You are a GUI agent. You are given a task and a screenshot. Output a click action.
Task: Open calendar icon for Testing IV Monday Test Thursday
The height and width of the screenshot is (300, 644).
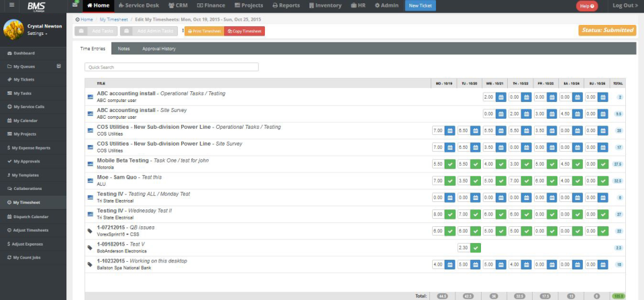click(526, 197)
